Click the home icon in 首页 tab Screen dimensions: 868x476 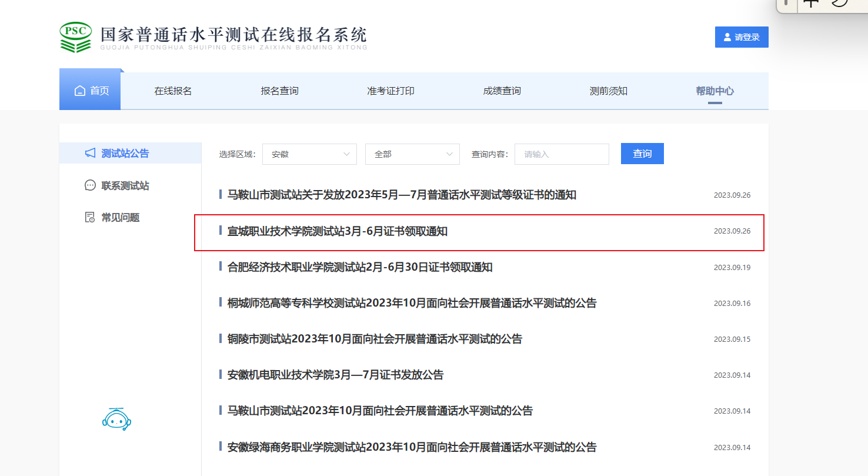click(80, 91)
